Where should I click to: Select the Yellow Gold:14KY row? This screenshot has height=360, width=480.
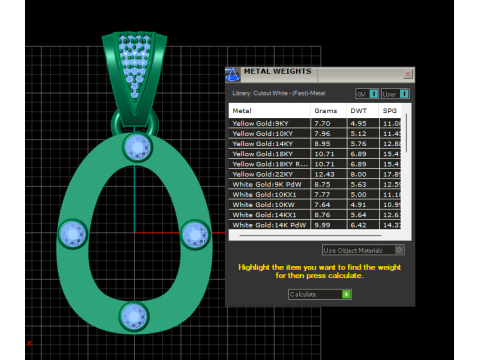click(x=315, y=144)
